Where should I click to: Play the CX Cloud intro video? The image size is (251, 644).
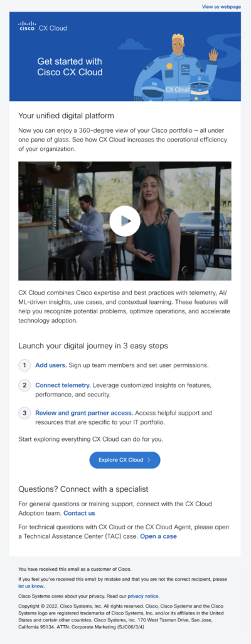125,221
